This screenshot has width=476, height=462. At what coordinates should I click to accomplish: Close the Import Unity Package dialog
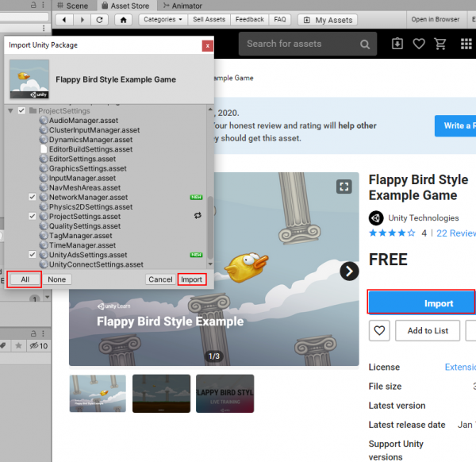click(208, 46)
